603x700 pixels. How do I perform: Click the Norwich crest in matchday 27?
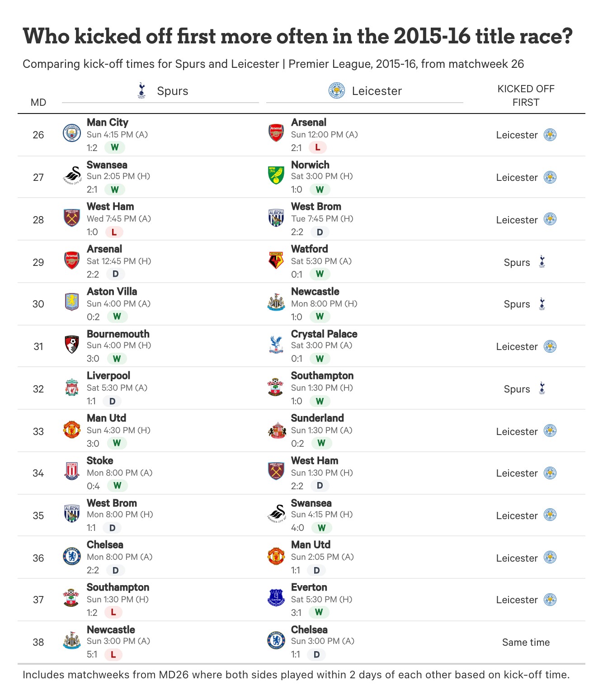tap(276, 175)
